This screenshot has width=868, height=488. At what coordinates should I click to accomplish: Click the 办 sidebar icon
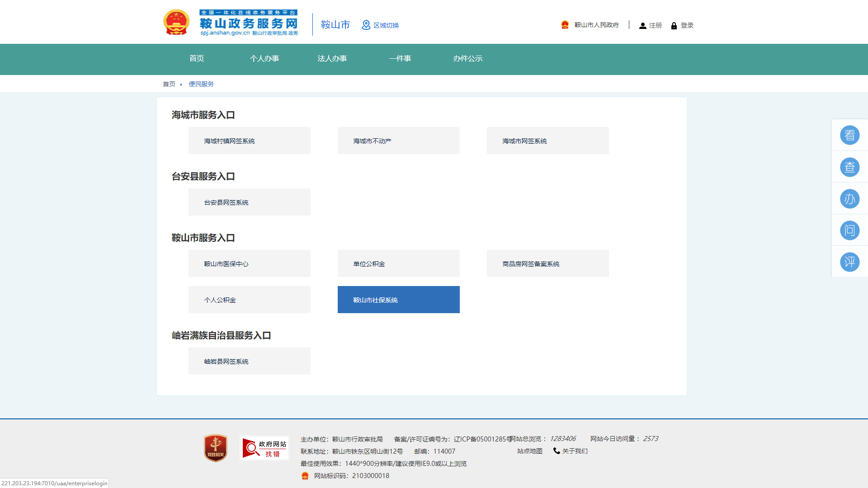(x=850, y=198)
